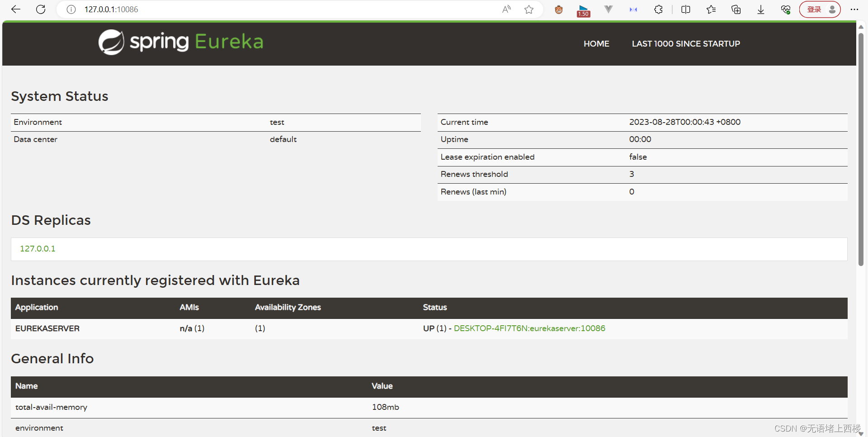Open the browser Extensions puzzle menu

[x=658, y=9]
